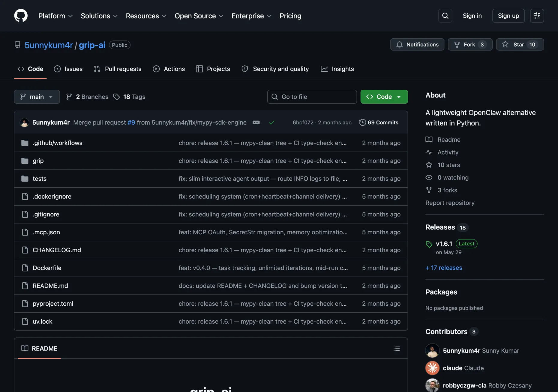
Task: Open the Readme link in About
Action: tap(443, 140)
